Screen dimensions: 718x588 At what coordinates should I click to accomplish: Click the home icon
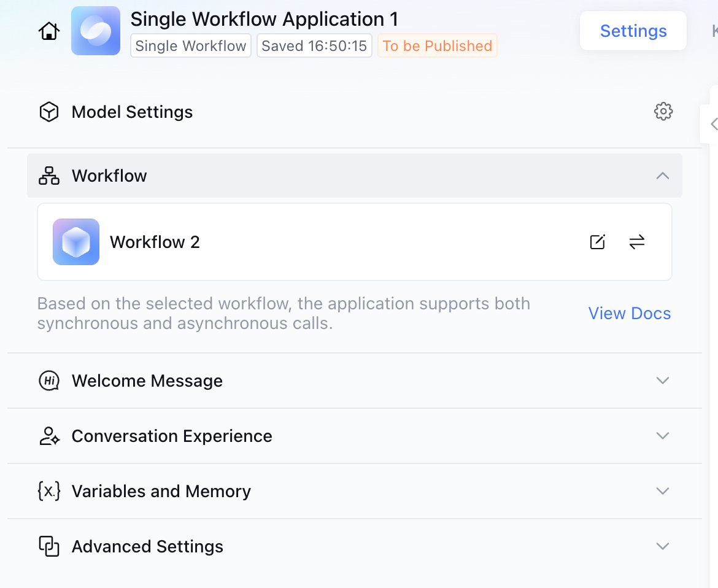point(49,31)
